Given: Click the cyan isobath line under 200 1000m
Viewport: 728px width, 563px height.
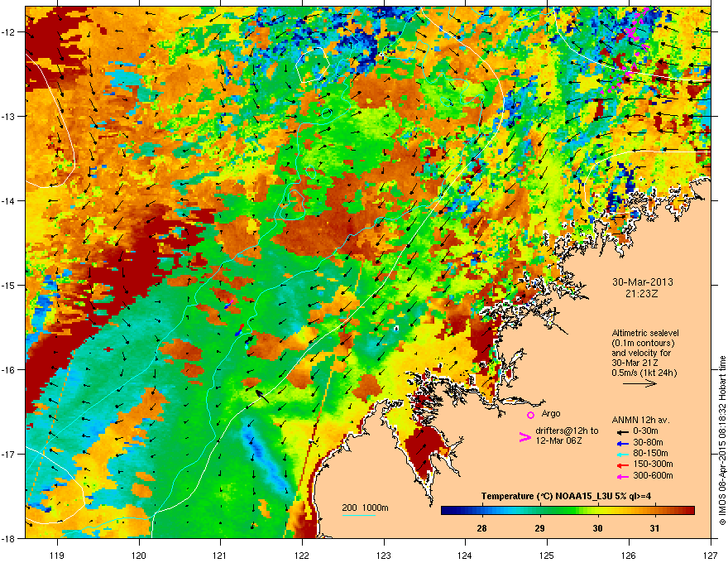Looking at the screenshot, I should [359, 515].
